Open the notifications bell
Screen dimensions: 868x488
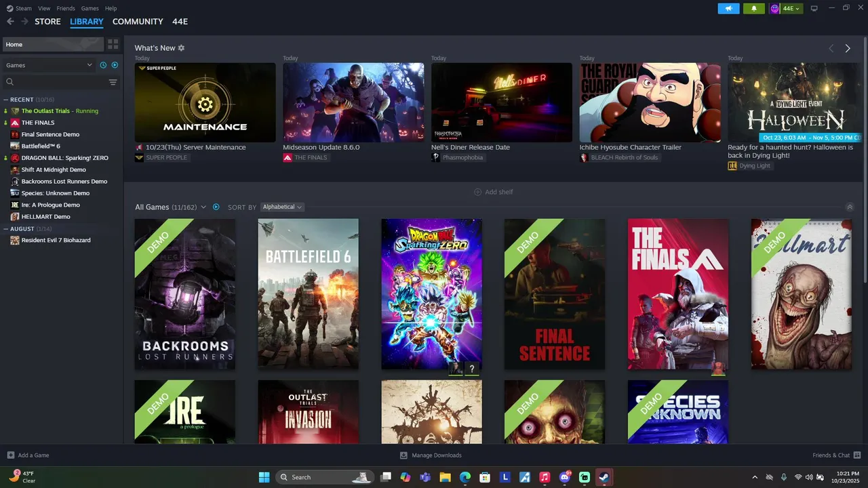click(754, 8)
